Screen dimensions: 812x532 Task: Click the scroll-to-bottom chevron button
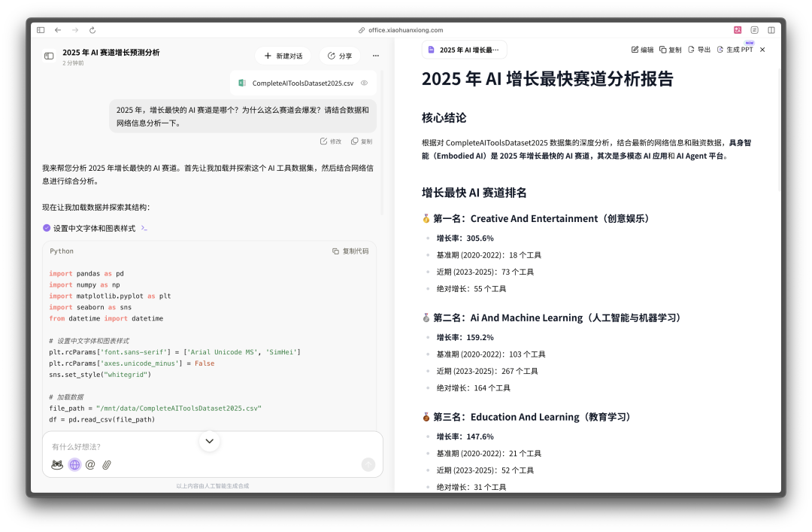(209, 441)
